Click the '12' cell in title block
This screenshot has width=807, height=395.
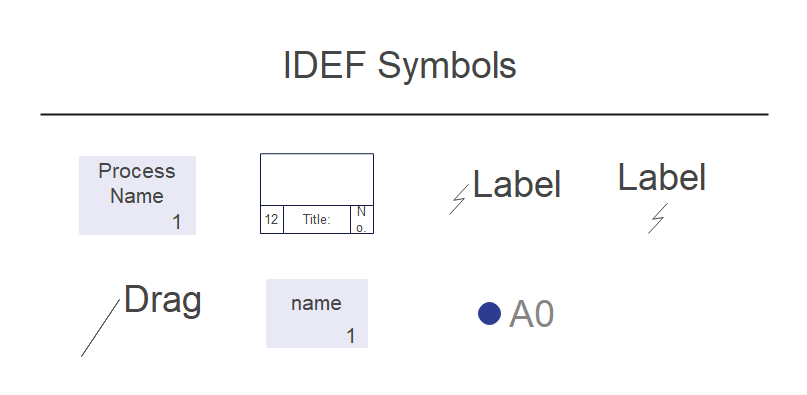(272, 219)
